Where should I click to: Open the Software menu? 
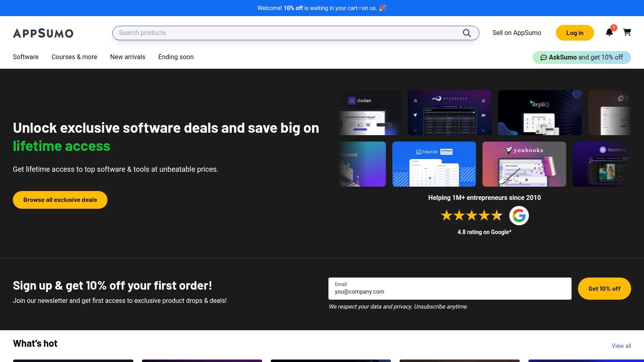point(26,57)
